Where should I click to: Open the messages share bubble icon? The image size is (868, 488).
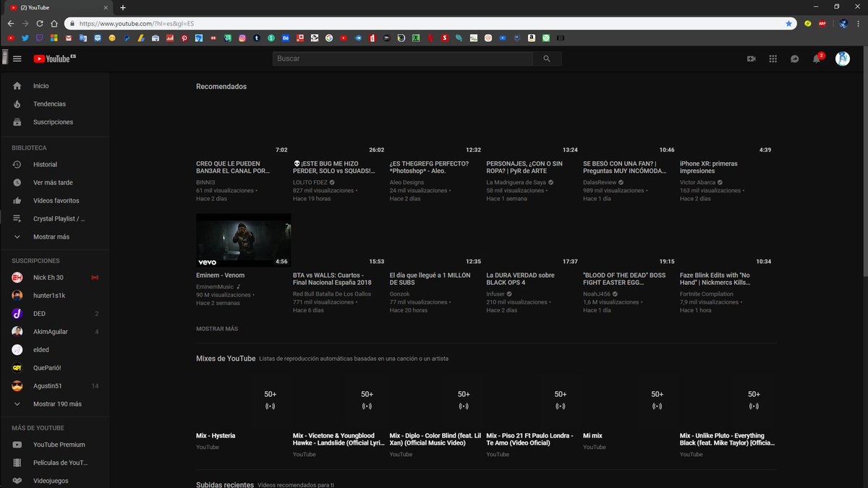click(x=794, y=59)
